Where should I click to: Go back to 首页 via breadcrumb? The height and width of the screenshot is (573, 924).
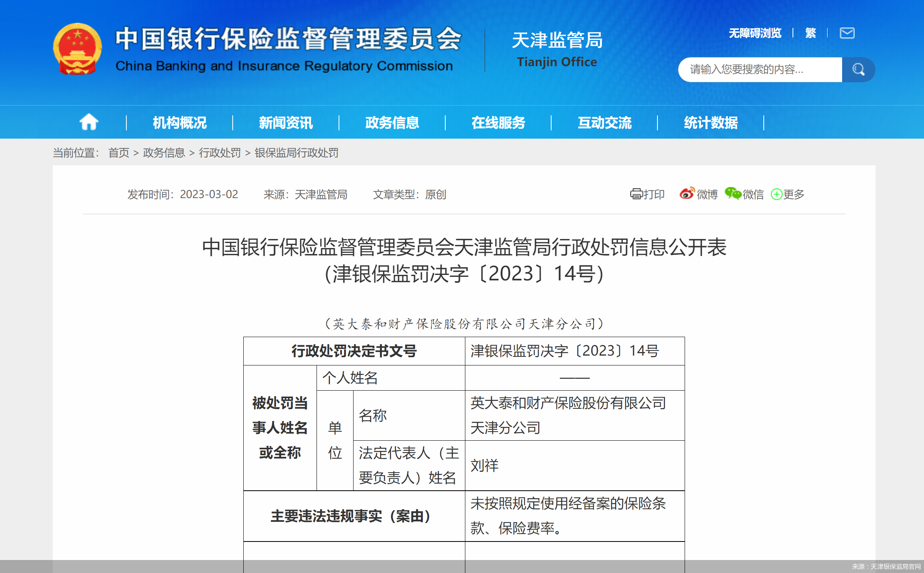[x=118, y=153]
